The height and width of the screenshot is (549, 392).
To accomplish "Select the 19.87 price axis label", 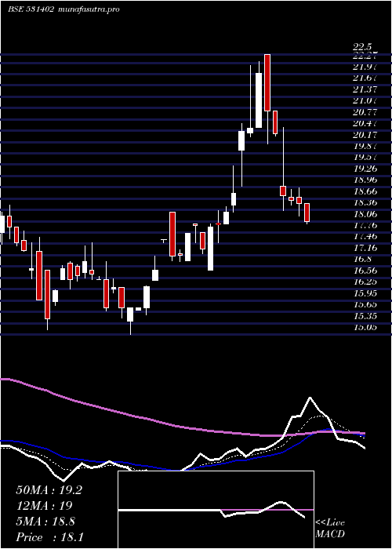I will [x=365, y=146].
